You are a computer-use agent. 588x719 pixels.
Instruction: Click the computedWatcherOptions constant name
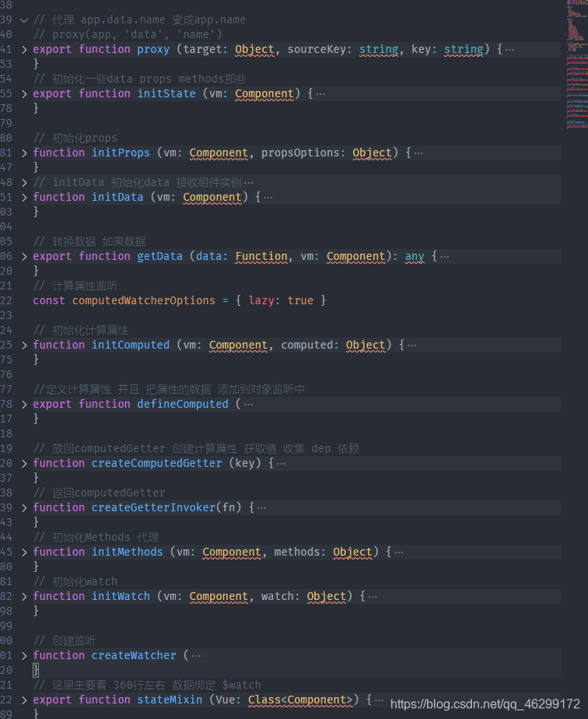point(143,301)
